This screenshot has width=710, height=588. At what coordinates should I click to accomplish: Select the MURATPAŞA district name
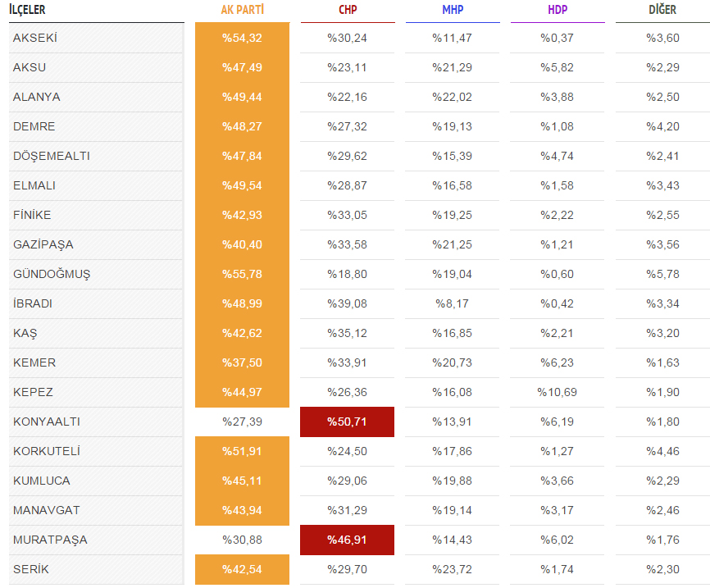point(50,540)
